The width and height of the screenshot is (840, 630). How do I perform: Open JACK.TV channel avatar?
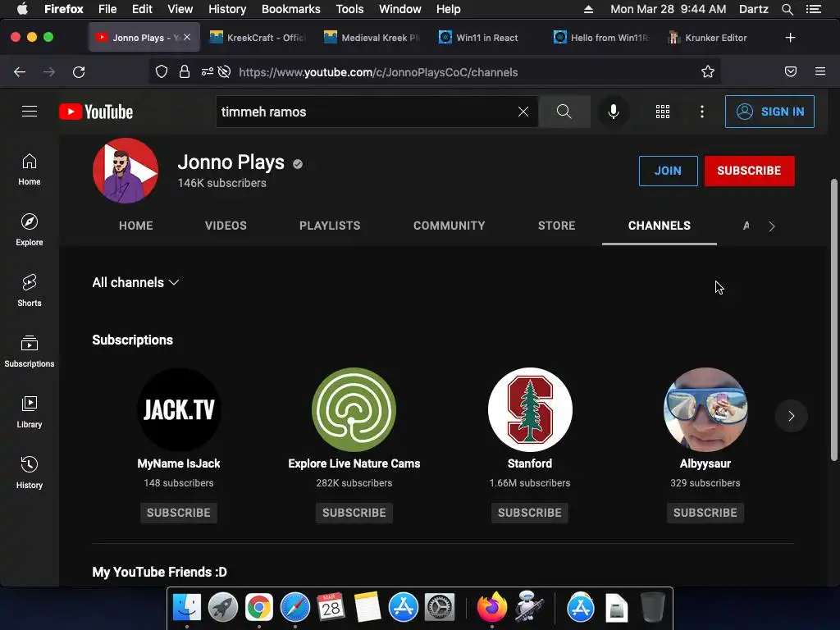179,409
